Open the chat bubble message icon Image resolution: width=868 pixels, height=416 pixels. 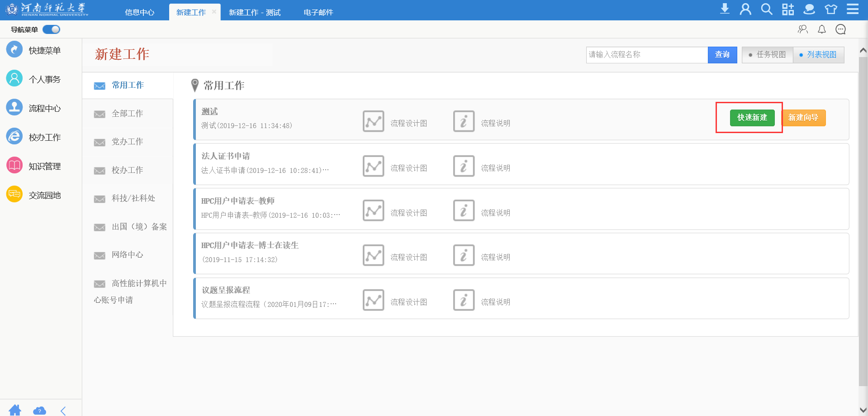coord(840,29)
